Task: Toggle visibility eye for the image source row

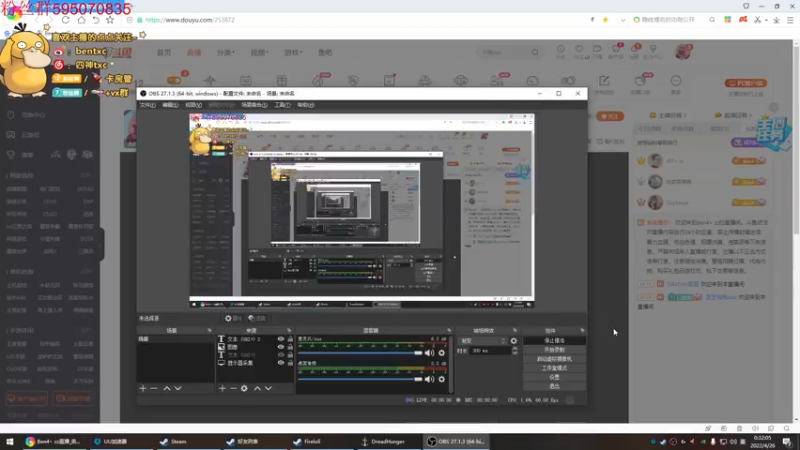Action: point(281,347)
